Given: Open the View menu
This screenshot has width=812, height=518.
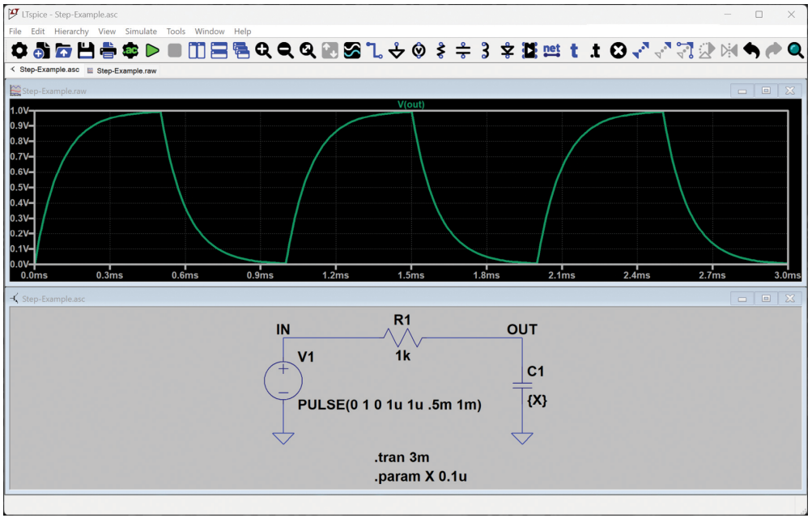Looking at the screenshot, I should pos(107,32).
